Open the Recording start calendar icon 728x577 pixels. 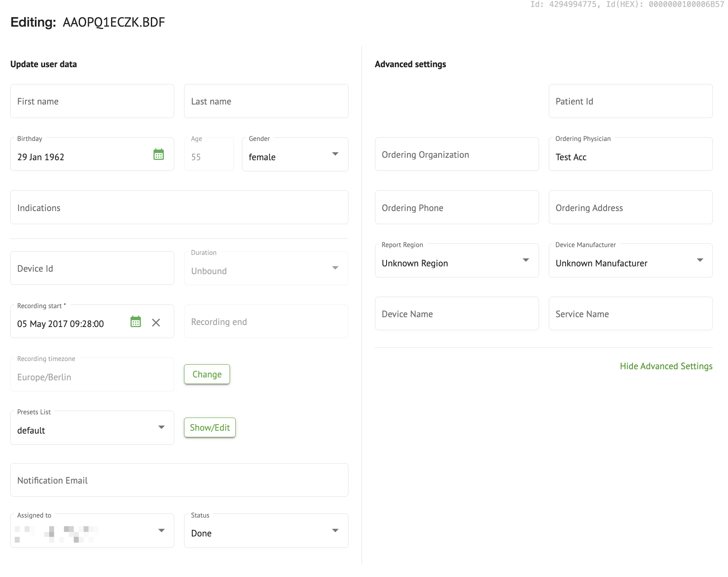[136, 322]
